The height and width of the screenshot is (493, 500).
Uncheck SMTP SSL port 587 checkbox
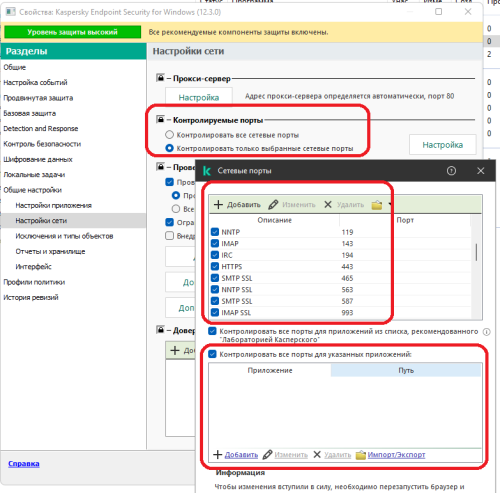[x=215, y=301]
